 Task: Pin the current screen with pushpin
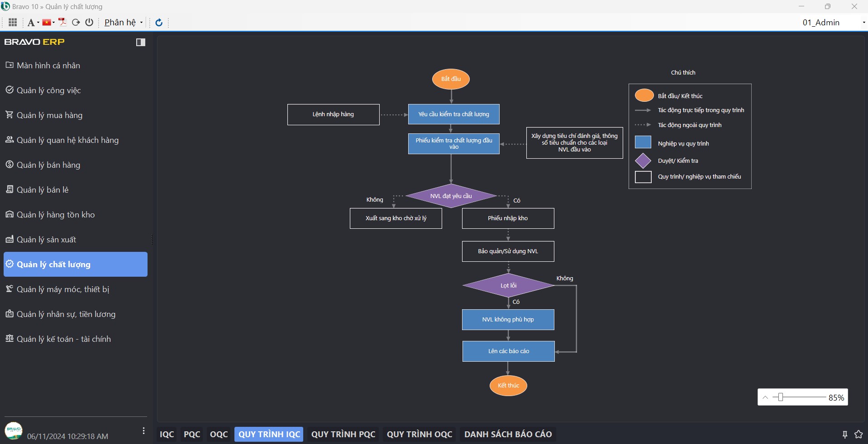844,435
